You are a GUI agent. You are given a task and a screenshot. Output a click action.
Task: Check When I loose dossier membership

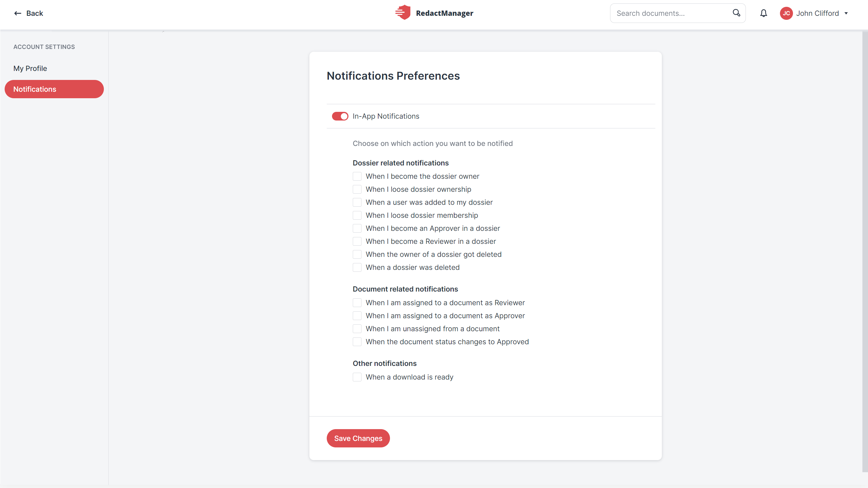[357, 215]
